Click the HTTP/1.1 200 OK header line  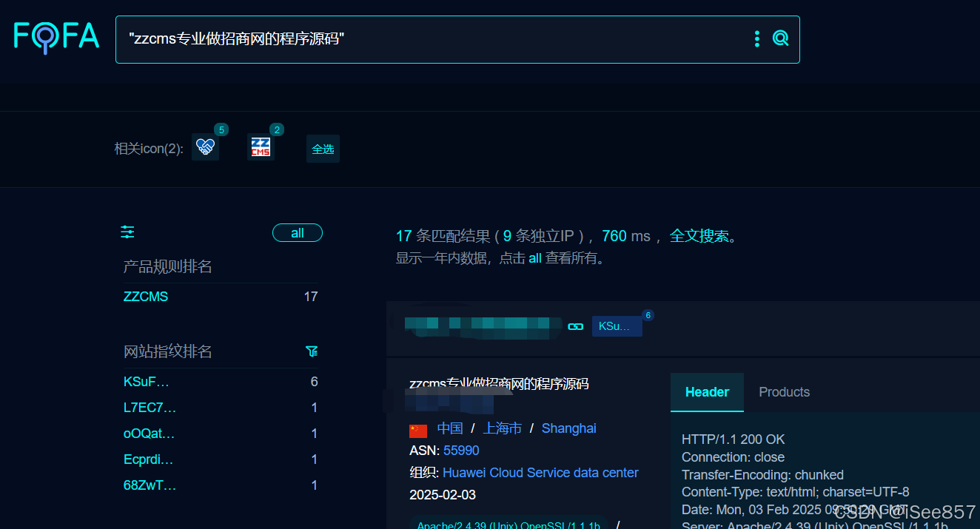tap(734, 439)
